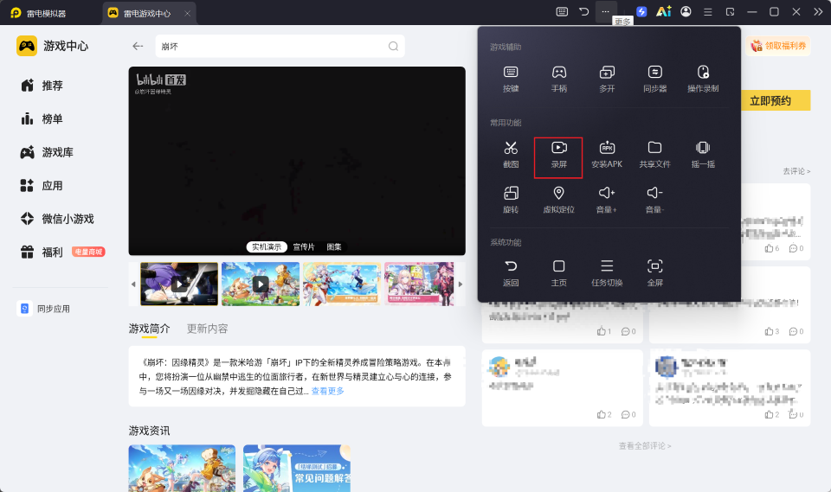
Task: Move to next thumbnails with right arrow
Action: pos(460,284)
